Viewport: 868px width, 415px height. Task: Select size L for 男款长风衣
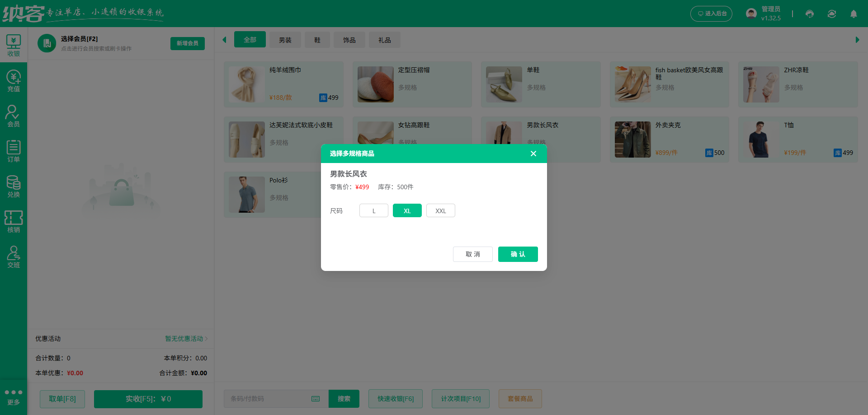(373, 210)
